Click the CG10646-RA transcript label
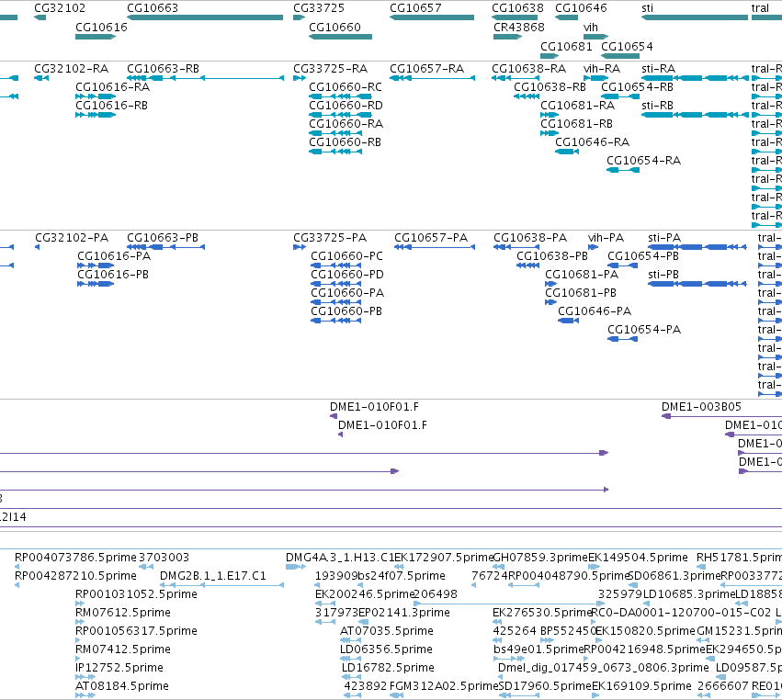The width and height of the screenshot is (782, 700). click(593, 142)
